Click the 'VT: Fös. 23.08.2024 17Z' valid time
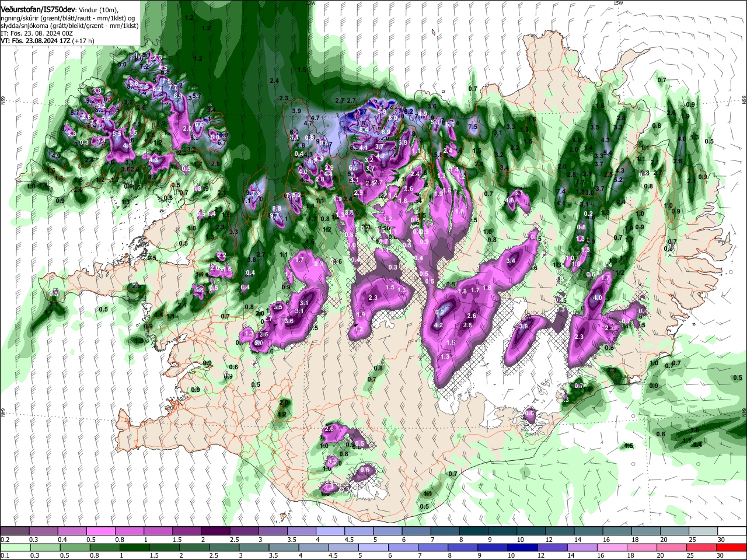Image resolution: width=747 pixels, height=560 pixels. pos(36,41)
